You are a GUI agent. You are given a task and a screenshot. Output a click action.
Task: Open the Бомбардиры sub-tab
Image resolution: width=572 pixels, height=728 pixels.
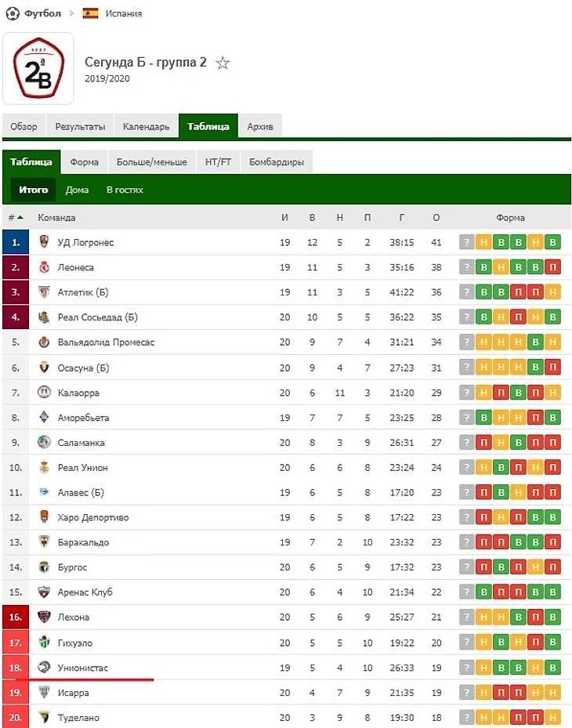[x=277, y=162]
